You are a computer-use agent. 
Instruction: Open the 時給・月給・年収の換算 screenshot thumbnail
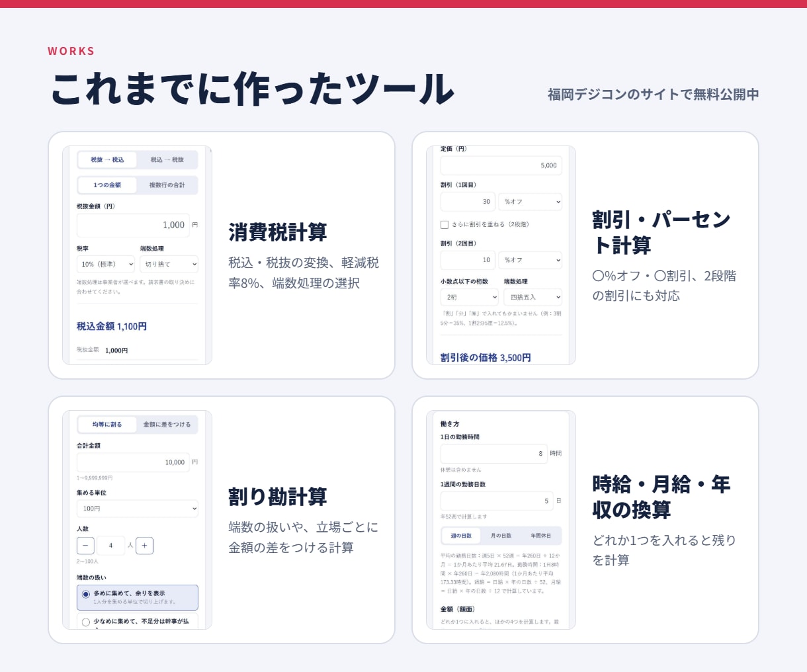(501, 520)
